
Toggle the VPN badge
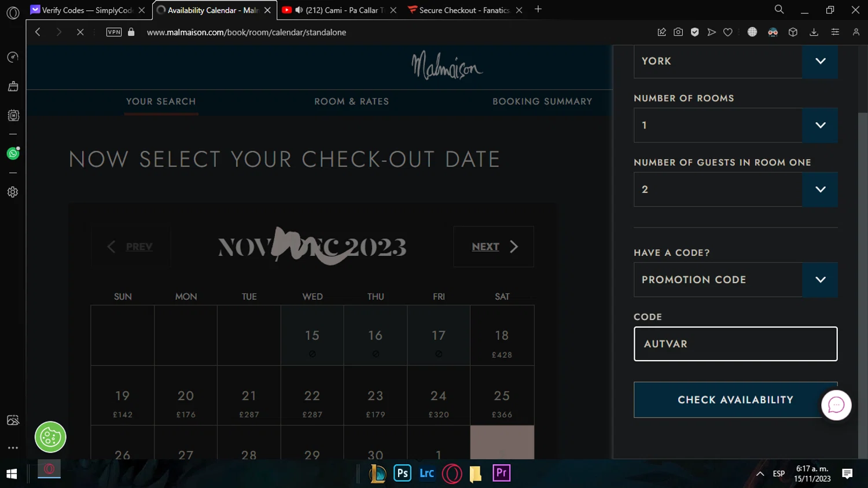tap(114, 32)
